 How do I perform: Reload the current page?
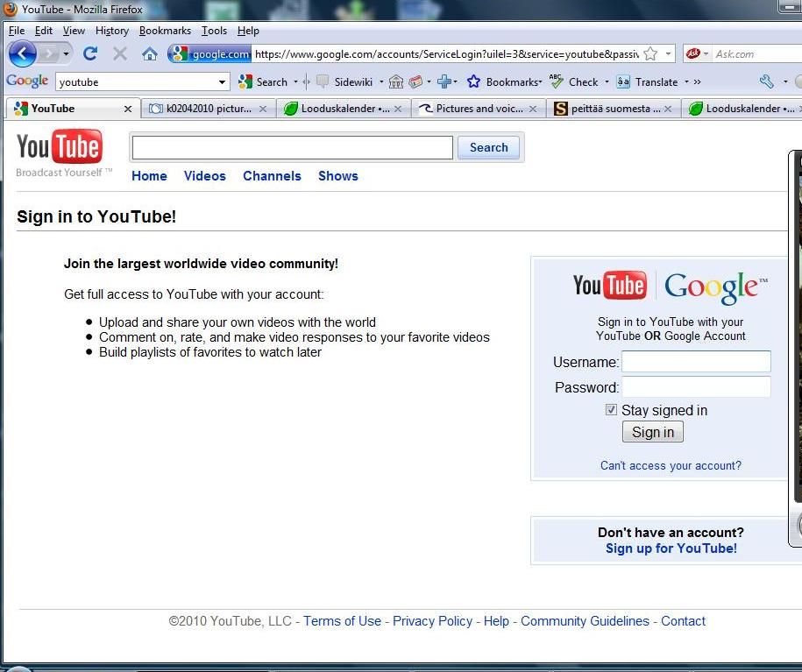(x=90, y=53)
